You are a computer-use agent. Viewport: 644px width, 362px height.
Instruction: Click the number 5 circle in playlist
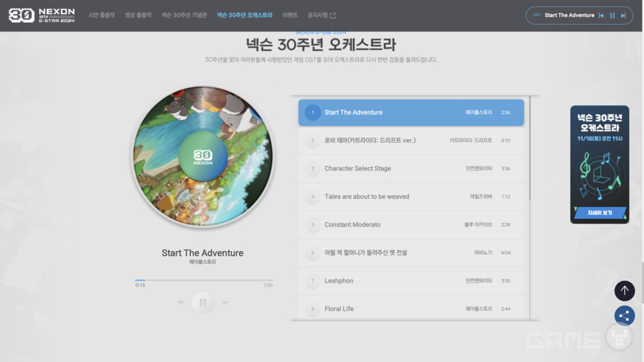pyautogui.click(x=313, y=224)
